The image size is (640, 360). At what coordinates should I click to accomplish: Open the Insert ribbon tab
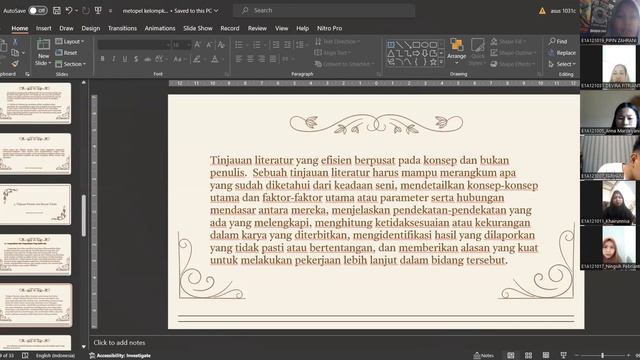click(x=43, y=28)
